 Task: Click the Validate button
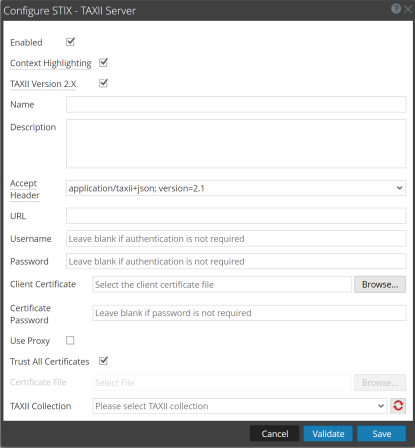[x=328, y=434]
